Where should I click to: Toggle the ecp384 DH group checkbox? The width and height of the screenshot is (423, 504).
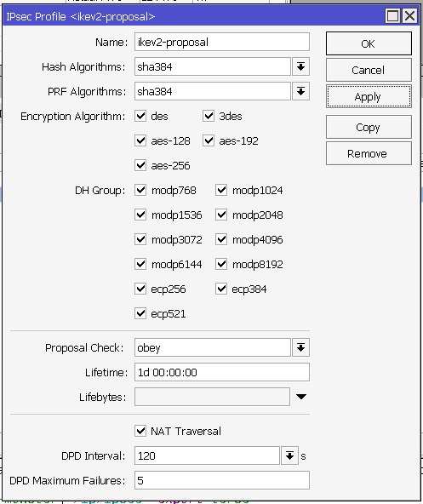pos(221,289)
